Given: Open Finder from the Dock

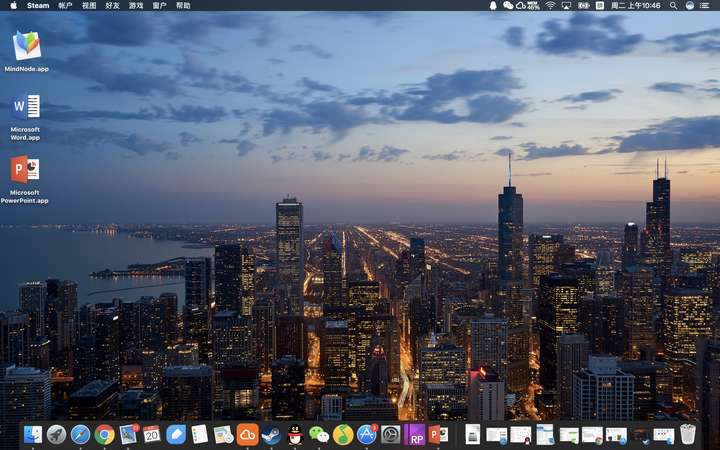Looking at the screenshot, I should tap(33, 434).
